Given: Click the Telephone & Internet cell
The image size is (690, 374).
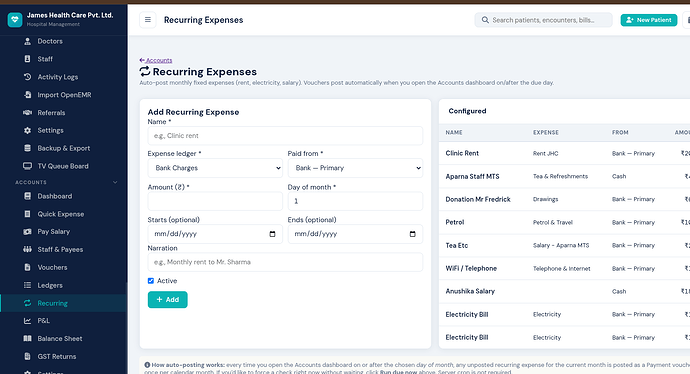Looking at the screenshot, I should (562, 268).
